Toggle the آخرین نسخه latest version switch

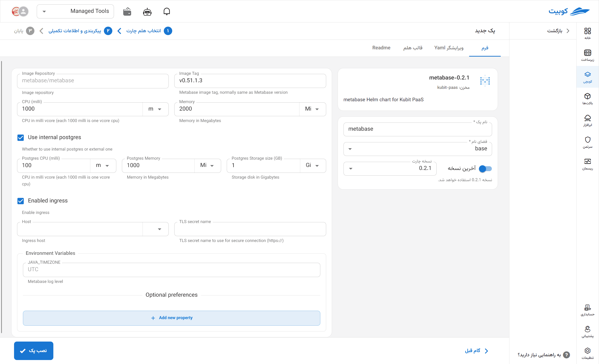point(485,169)
